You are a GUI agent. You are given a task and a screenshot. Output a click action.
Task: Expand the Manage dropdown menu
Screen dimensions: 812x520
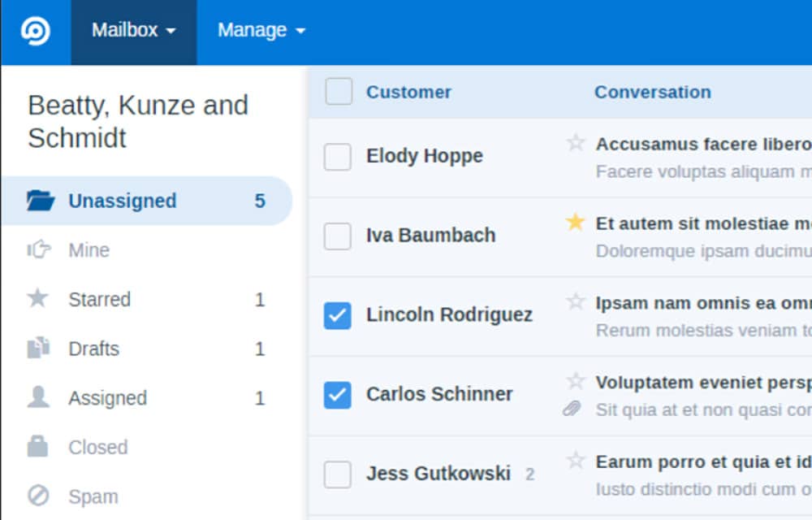(x=261, y=31)
